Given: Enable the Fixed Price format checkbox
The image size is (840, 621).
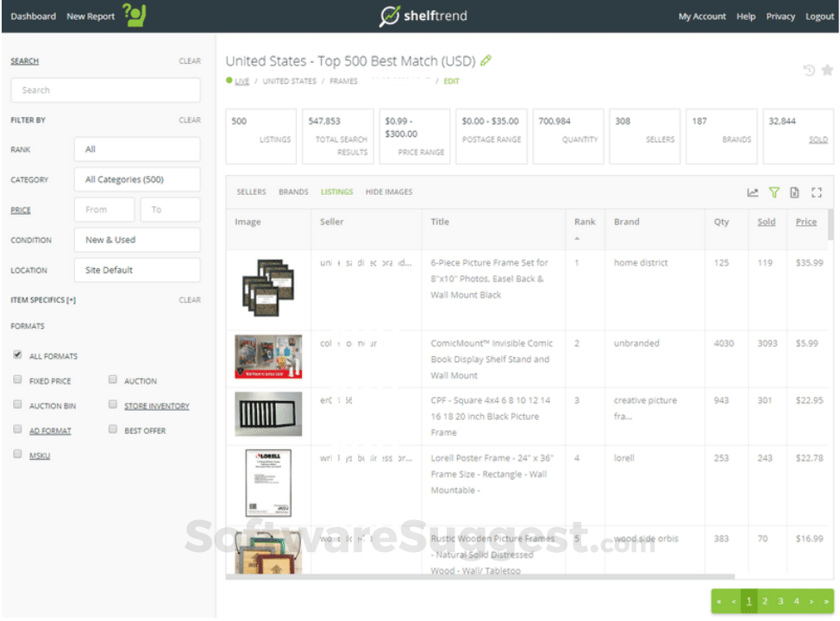Looking at the screenshot, I should (17, 379).
